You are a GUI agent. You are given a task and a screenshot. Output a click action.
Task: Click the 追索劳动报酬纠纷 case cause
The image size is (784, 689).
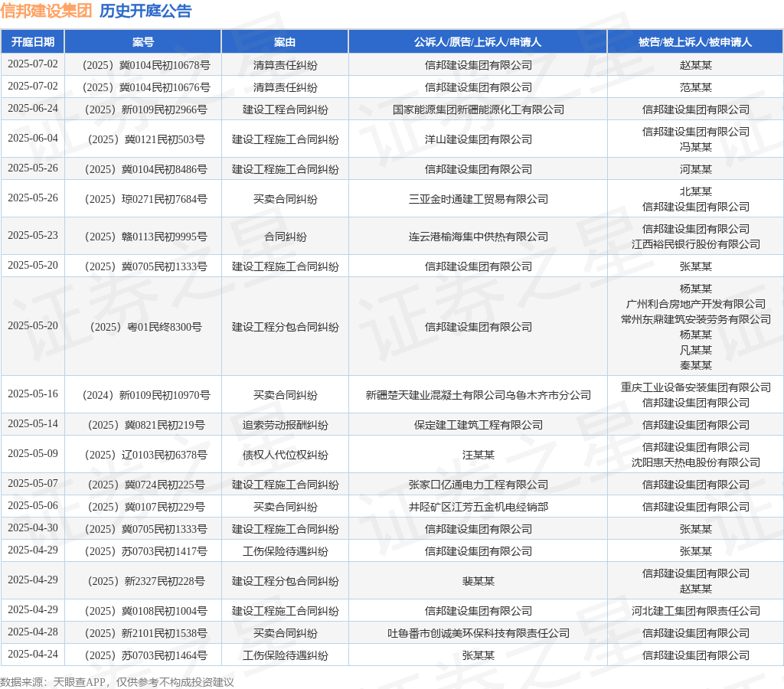coord(285,425)
